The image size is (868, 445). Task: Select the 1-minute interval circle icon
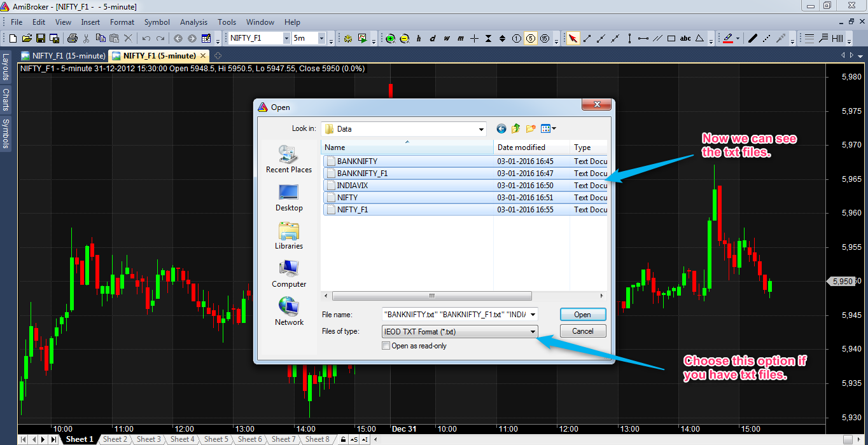pos(516,38)
